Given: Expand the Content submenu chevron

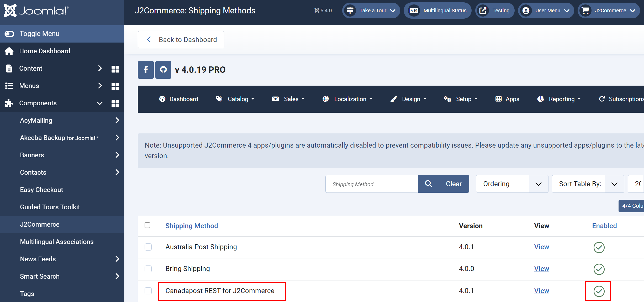Looking at the screenshot, I should click(100, 68).
